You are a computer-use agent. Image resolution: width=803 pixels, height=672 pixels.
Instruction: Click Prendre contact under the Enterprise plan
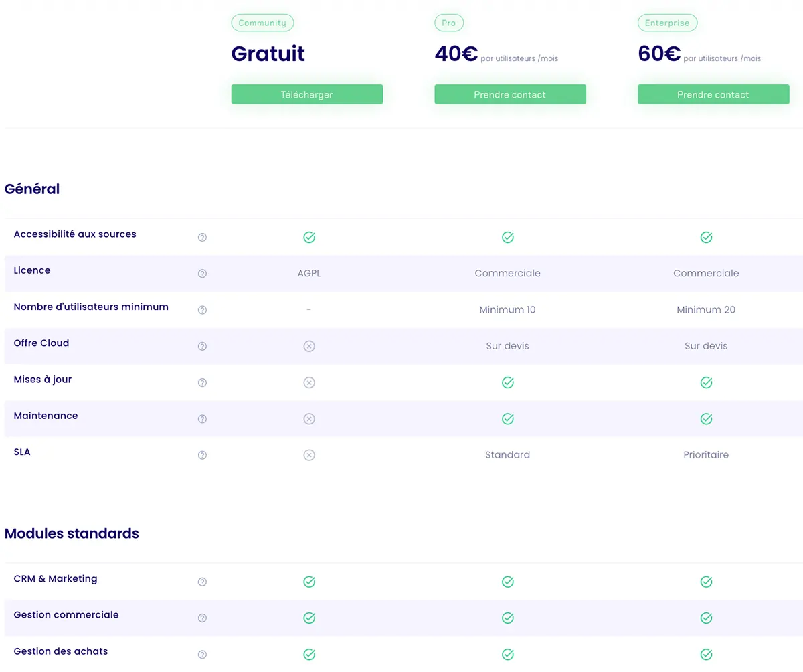tap(713, 94)
